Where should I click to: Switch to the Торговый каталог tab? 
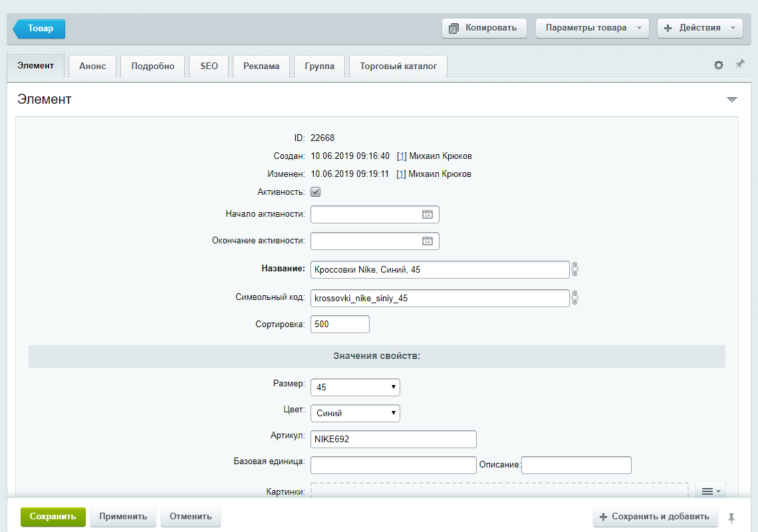point(398,66)
